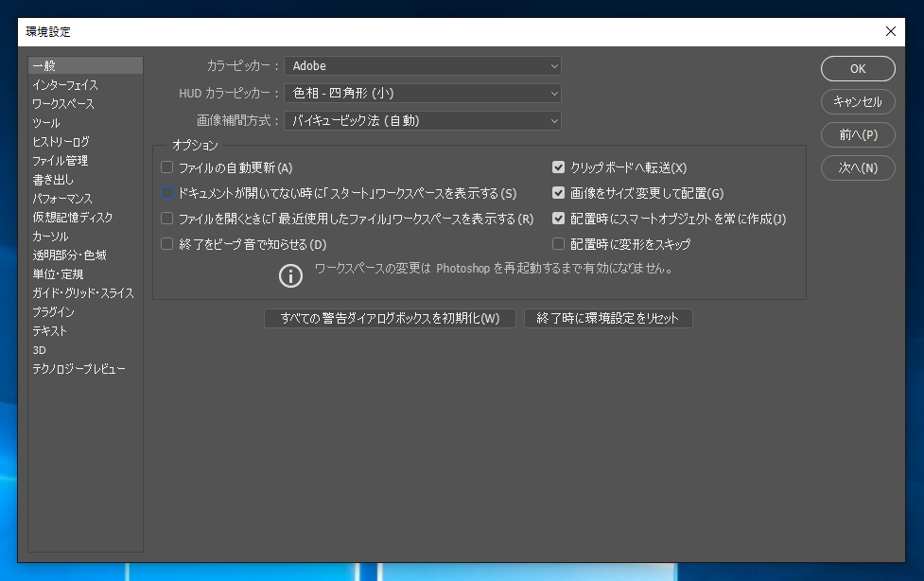Image resolution: width=924 pixels, height=581 pixels.
Task: Close the 環境設定 dialog with X
Action: pos(890,31)
